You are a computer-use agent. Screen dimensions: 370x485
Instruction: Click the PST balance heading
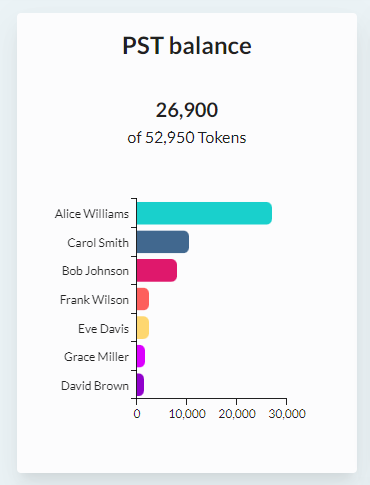(x=187, y=46)
